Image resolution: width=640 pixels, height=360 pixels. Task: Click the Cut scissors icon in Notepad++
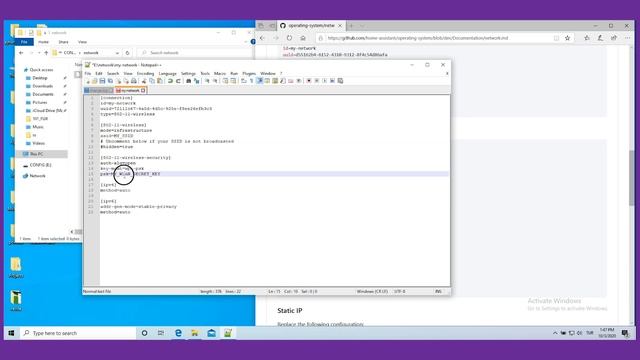pos(144,81)
